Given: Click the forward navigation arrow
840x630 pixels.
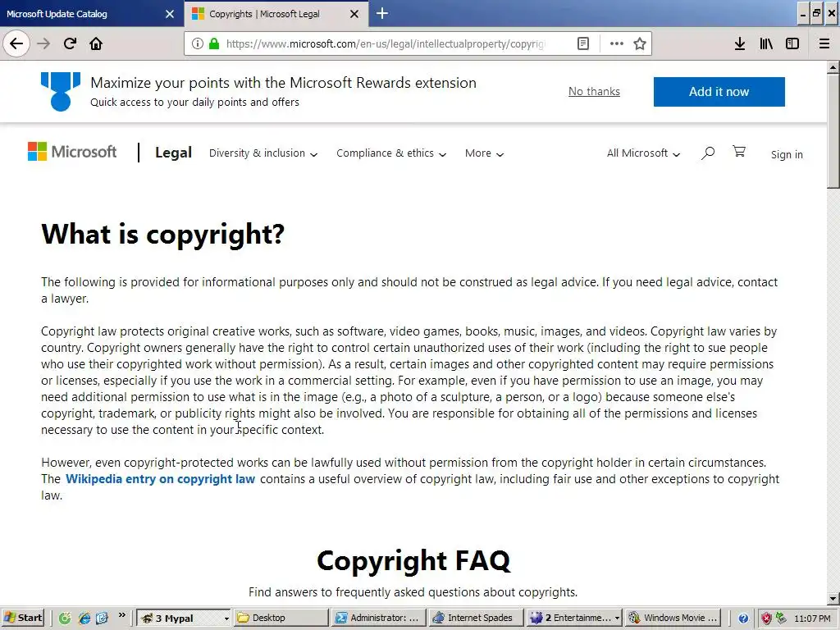Looking at the screenshot, I should click(x=43, y=43).
